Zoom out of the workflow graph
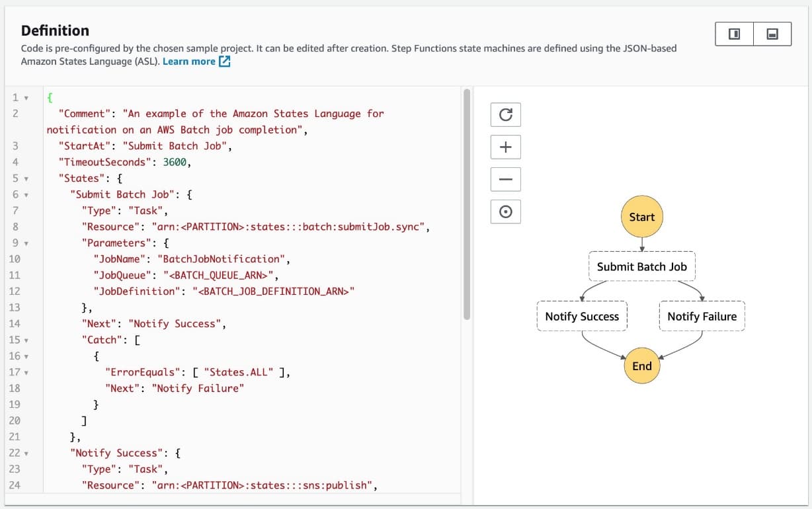 click(x=506, y=179)
